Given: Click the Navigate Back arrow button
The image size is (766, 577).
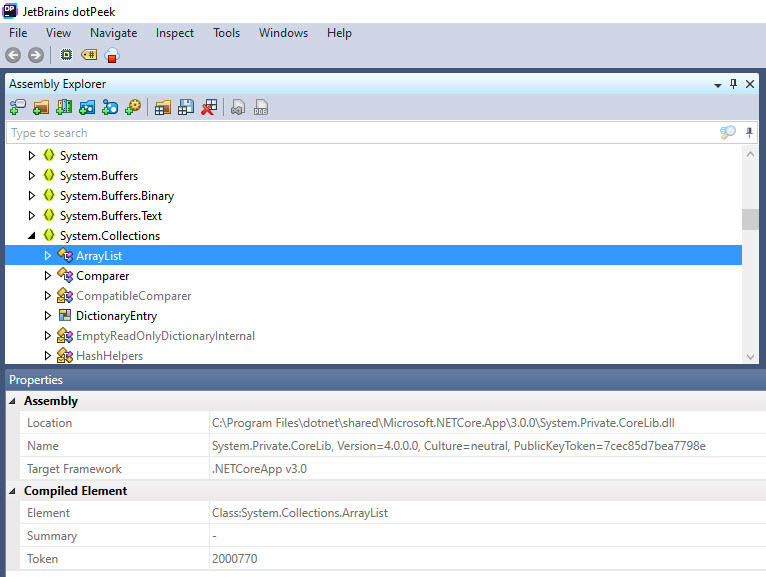Looking at the screenshot, I should coord(13,55).
